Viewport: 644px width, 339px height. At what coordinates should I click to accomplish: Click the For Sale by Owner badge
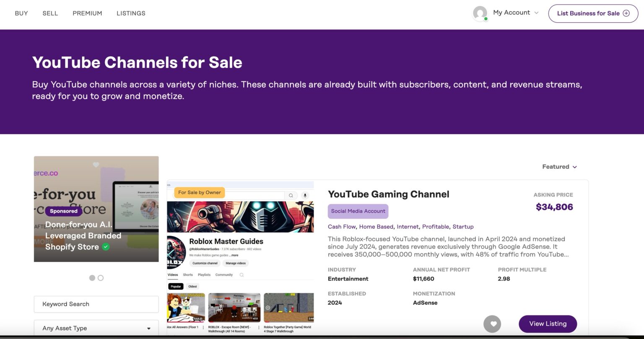click(x=199, y=192)
